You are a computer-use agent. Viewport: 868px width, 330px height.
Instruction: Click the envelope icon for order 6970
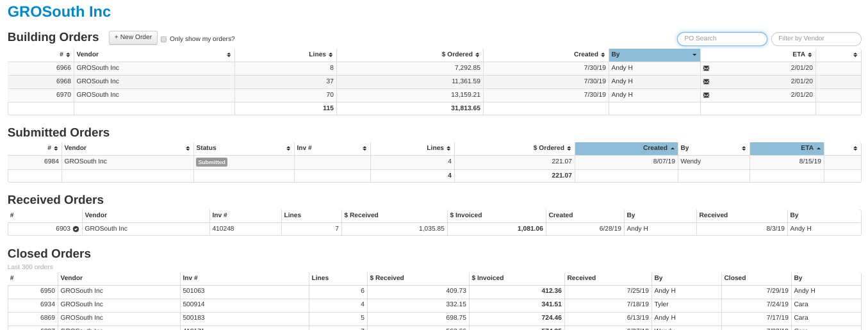click(x=706, y=95)
